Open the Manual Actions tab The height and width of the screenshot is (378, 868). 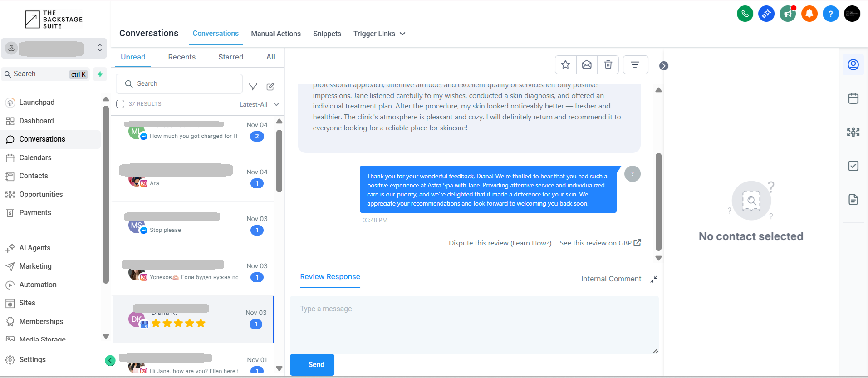tap(275, 34)
